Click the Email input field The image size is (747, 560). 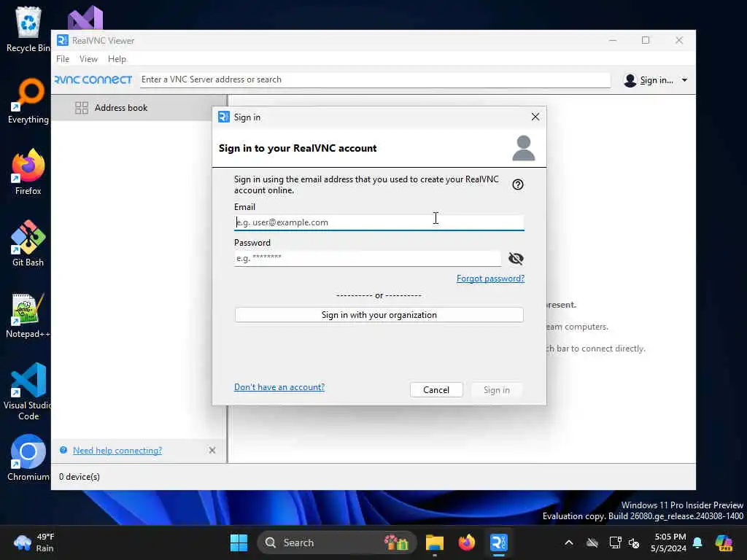tap(379, 222)
